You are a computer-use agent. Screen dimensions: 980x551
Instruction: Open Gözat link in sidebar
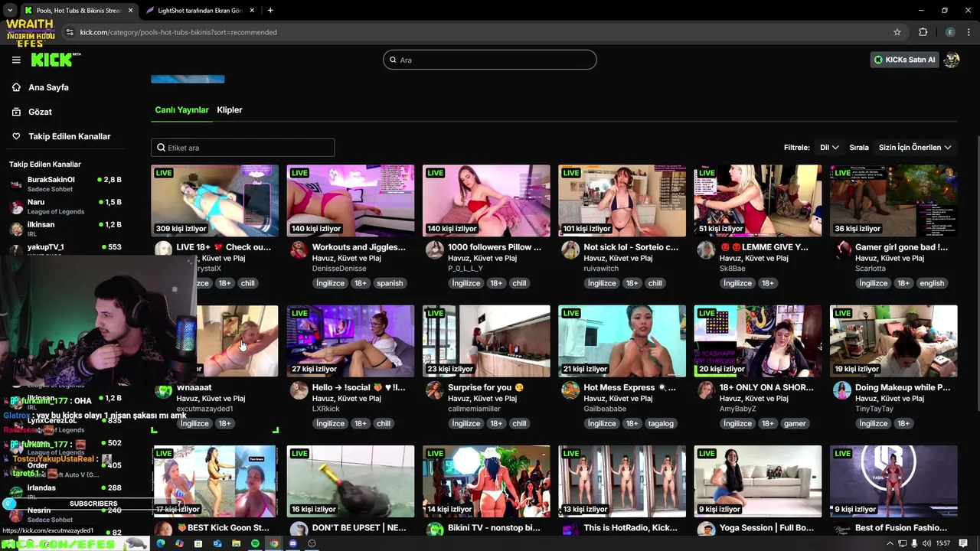pos(40,112)
